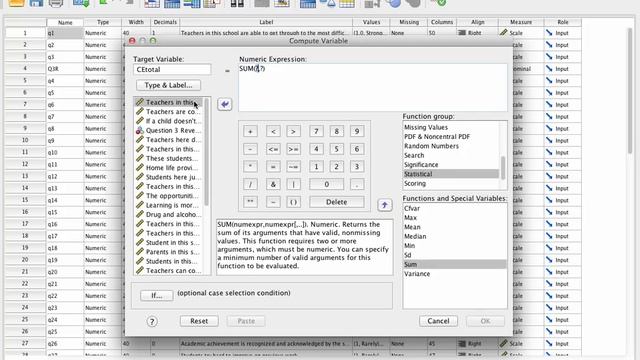The height and width of the screenshot is (360, 640).
Task: Click the exponent (**) operator key
Action: [x=250, y=202]
